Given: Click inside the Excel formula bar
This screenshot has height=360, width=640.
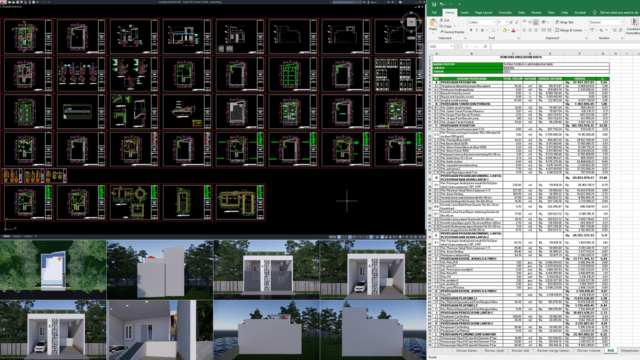Looking at the screenshot, I should [565, 46].
